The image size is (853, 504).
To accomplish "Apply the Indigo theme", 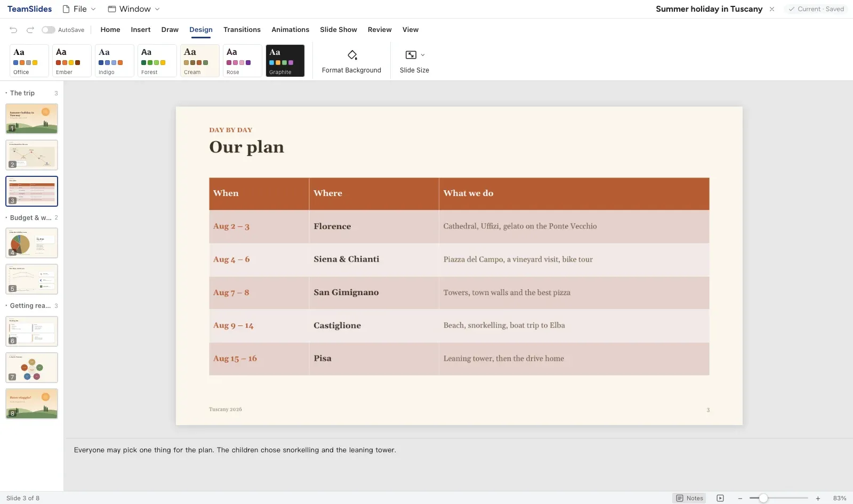I will click(115, 61).
